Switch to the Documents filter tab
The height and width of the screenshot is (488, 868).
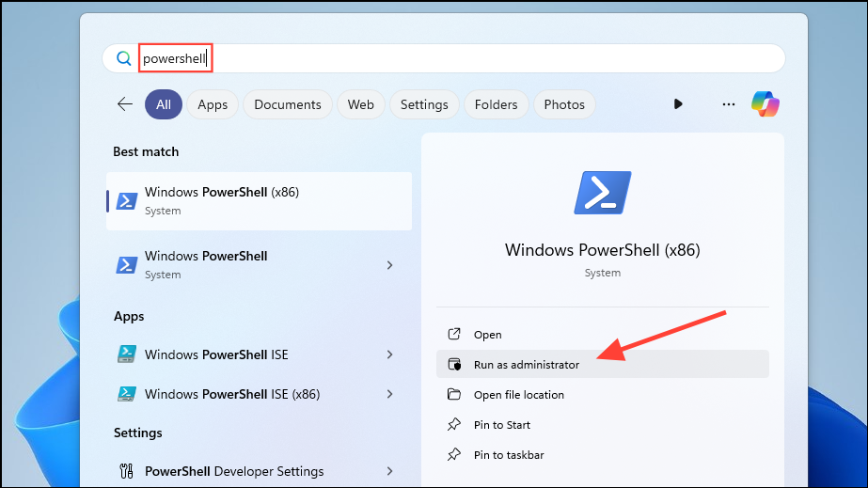(x=288, y=104)
